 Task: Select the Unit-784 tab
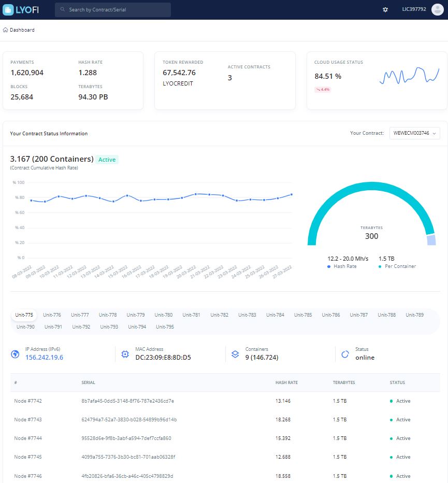click(275, 315)
